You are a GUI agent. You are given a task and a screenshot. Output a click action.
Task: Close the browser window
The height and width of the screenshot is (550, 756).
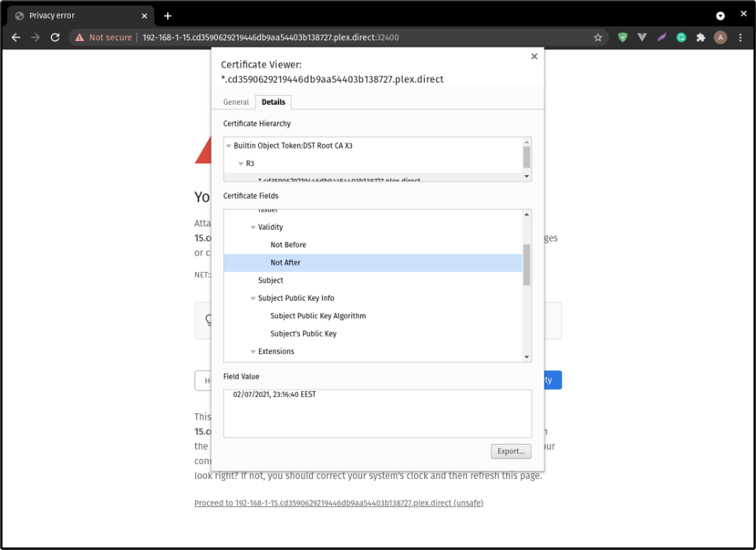point(743,14)
